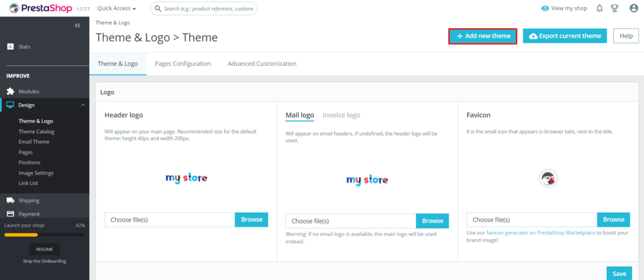Screen dimensions: 644x280
Task: Click View my shop eye link
Action: click(564, 8)
